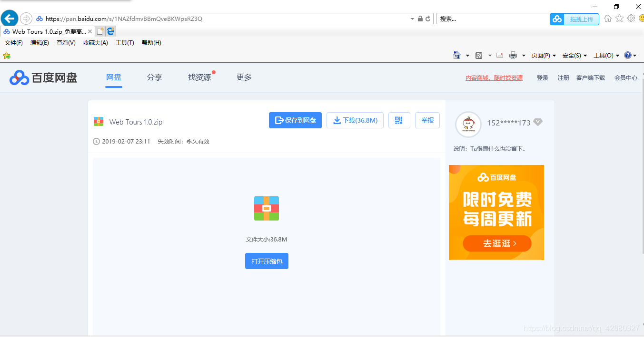Screen dimensions: 644x337
Task: Expand the RSS feeds dropdown arrow
Action: click(490, 56)
